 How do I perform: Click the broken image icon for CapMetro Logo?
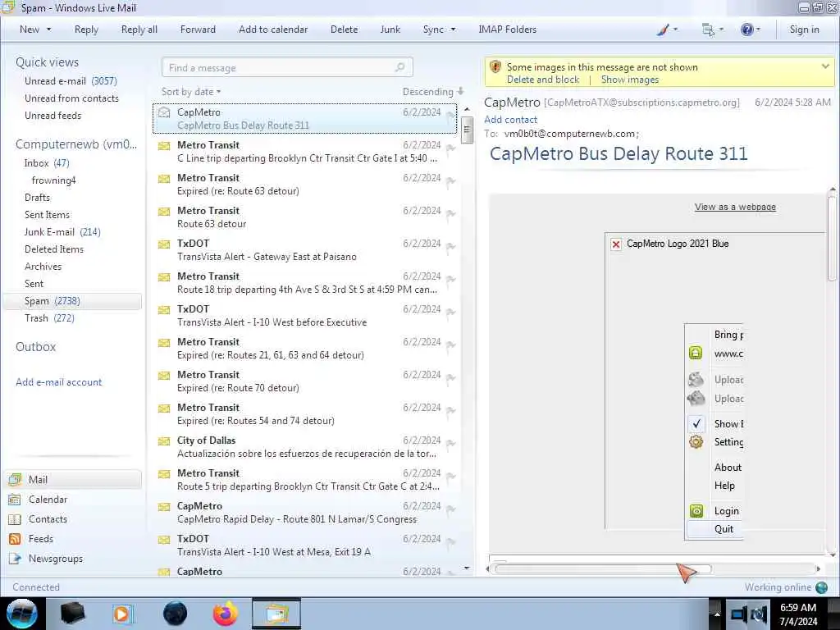pos(616,244)
